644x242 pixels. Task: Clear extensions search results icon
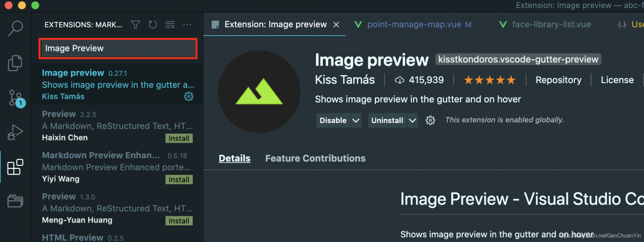[x=170, y=25]
